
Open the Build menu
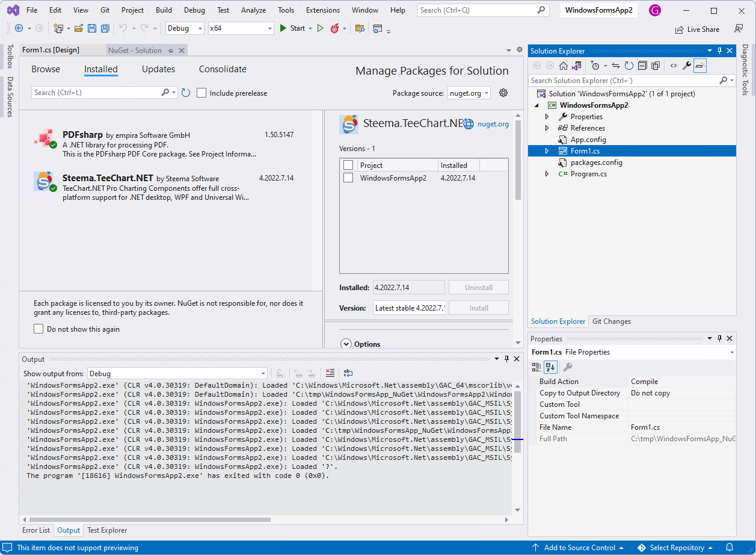164,10
